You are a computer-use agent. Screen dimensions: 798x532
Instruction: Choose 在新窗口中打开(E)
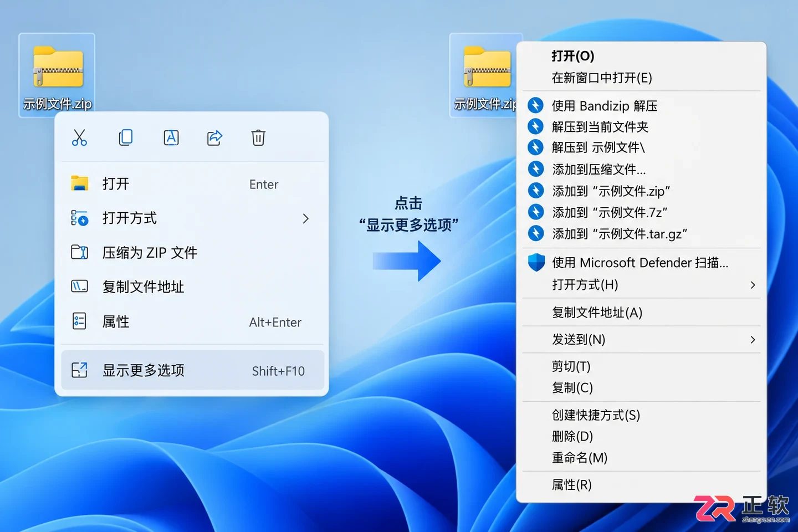[x=641, y=78]
